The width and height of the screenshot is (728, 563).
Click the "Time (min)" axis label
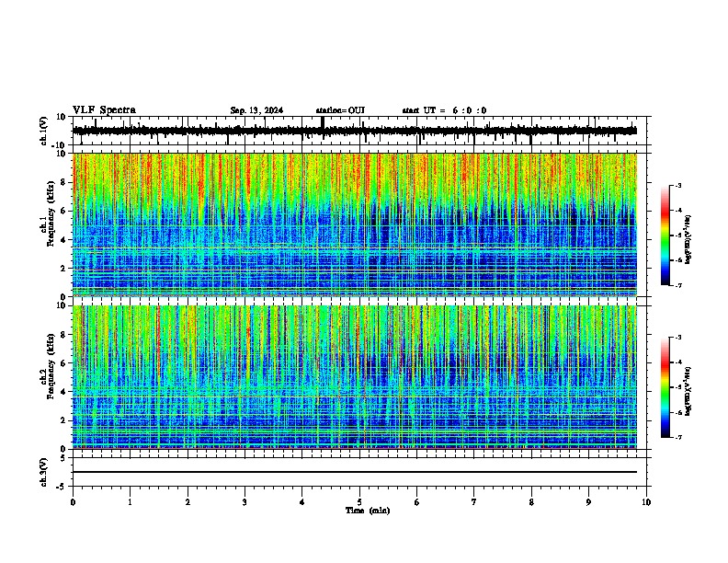[x=368, y=511]
